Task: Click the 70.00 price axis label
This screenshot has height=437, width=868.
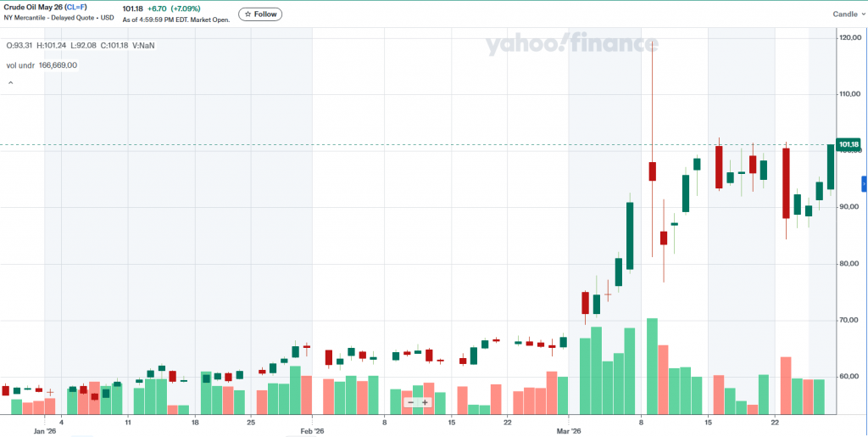Action: (x=849, y=320)
